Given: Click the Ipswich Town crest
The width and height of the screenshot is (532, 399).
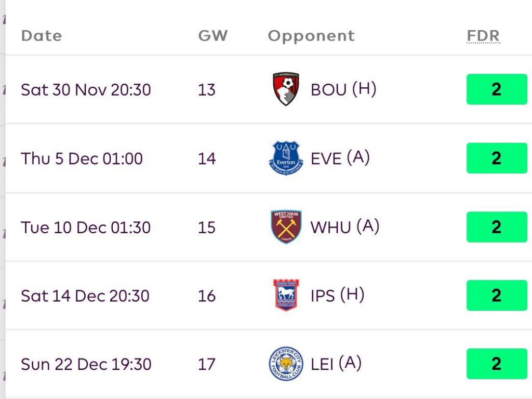Looking at the screenshot, I should (x=286, y=295).
